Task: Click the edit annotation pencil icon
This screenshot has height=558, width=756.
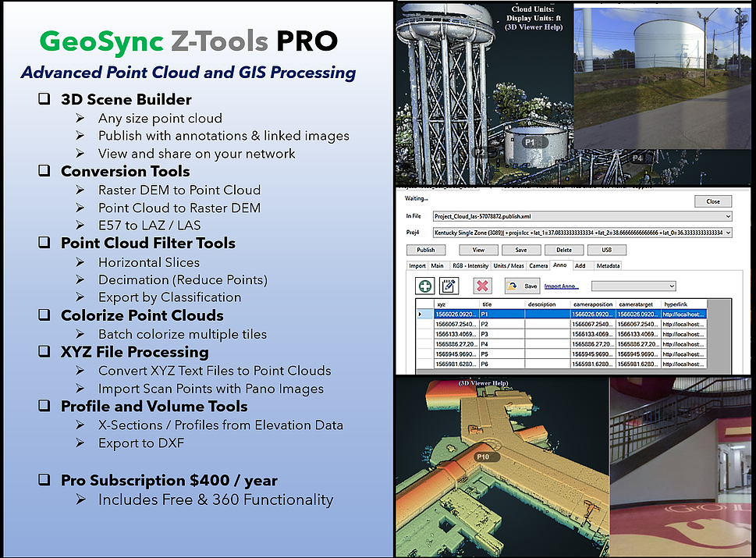Action: point(449,286)
